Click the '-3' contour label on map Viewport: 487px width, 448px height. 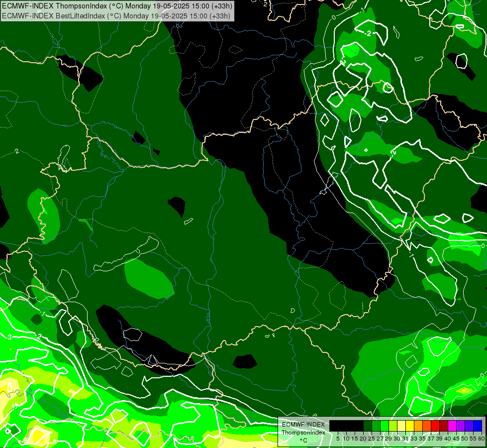tap(9, 337)
